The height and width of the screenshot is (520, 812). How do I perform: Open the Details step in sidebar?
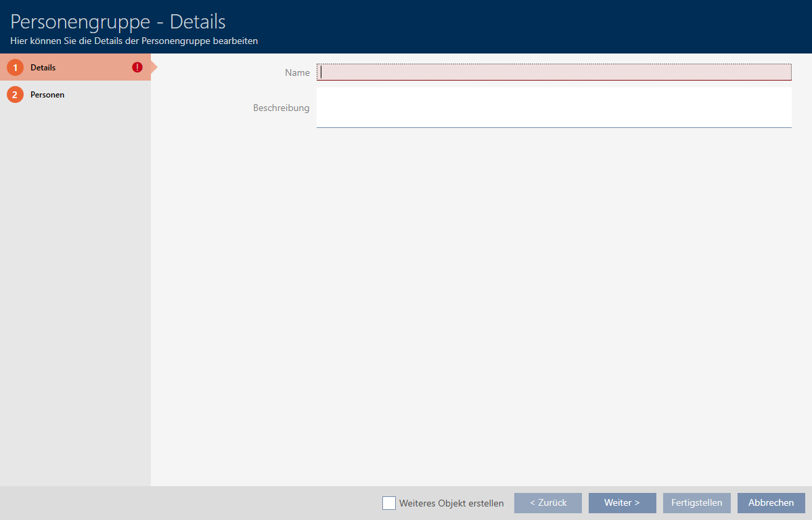click(x=43, y=68)
